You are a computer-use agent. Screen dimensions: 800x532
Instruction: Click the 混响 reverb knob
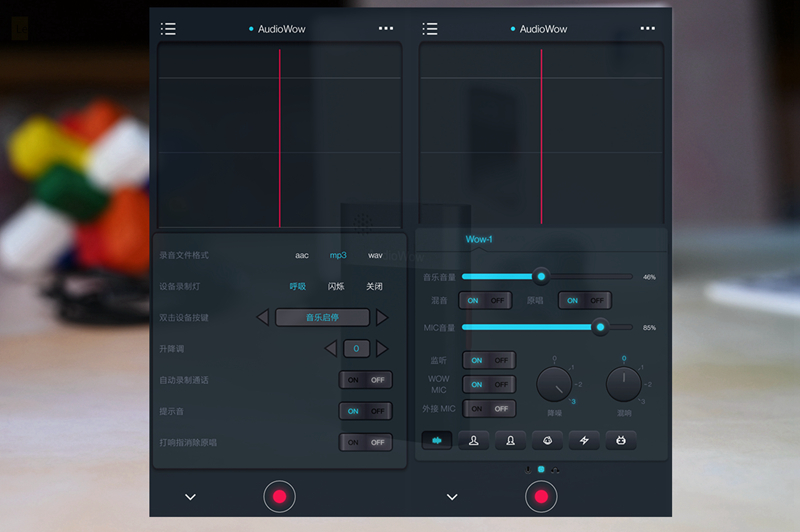623,384
